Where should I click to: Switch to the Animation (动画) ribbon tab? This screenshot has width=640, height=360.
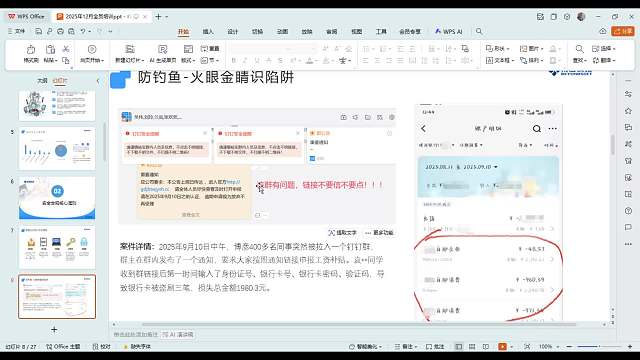(x=282, y=31)
